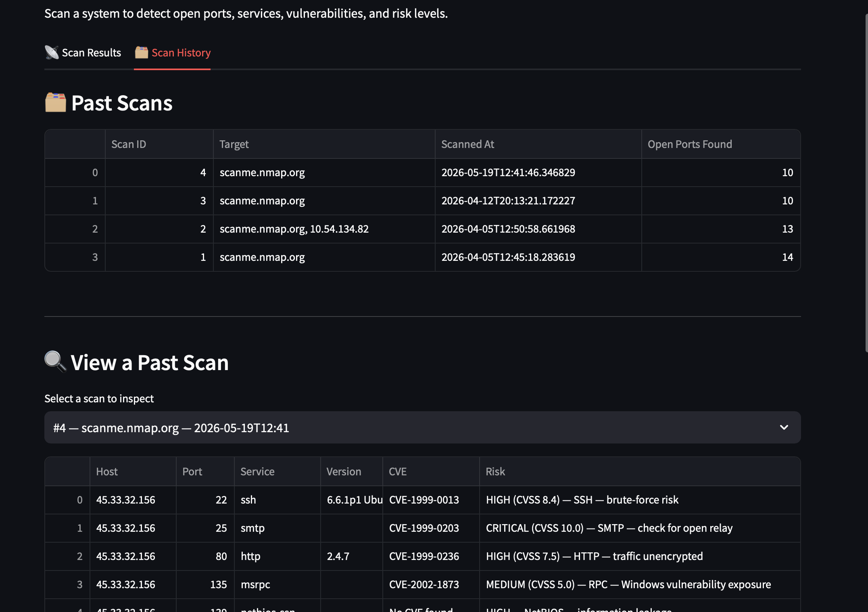
Task: Sort past scans by Scan ID column
Action: pyautogui.click(x=159, y=144)
